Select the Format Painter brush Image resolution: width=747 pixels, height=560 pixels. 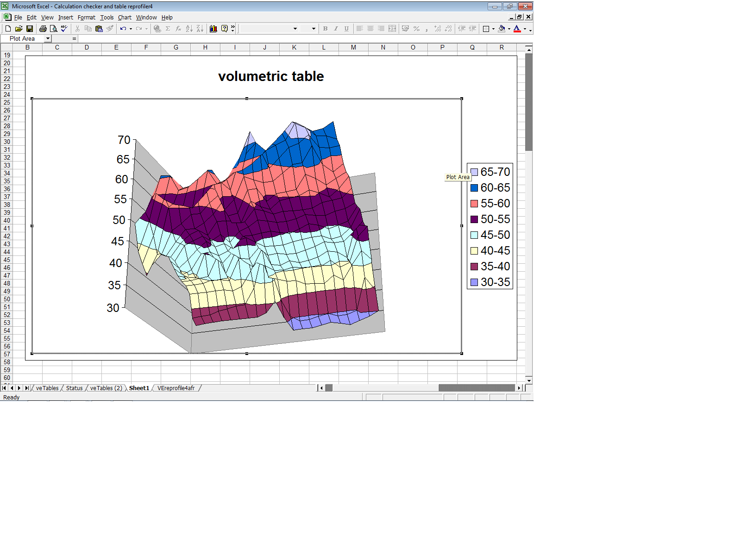click(x=110, y=29)
